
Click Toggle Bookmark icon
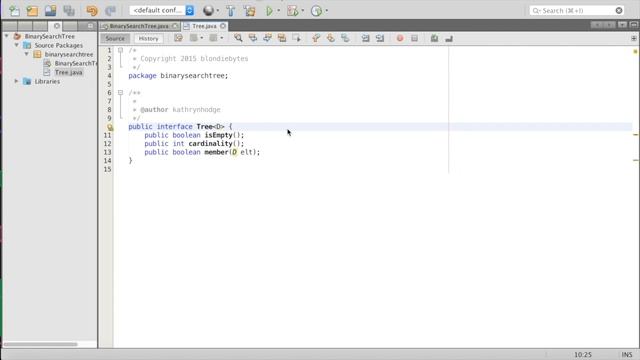coord(345,38)
